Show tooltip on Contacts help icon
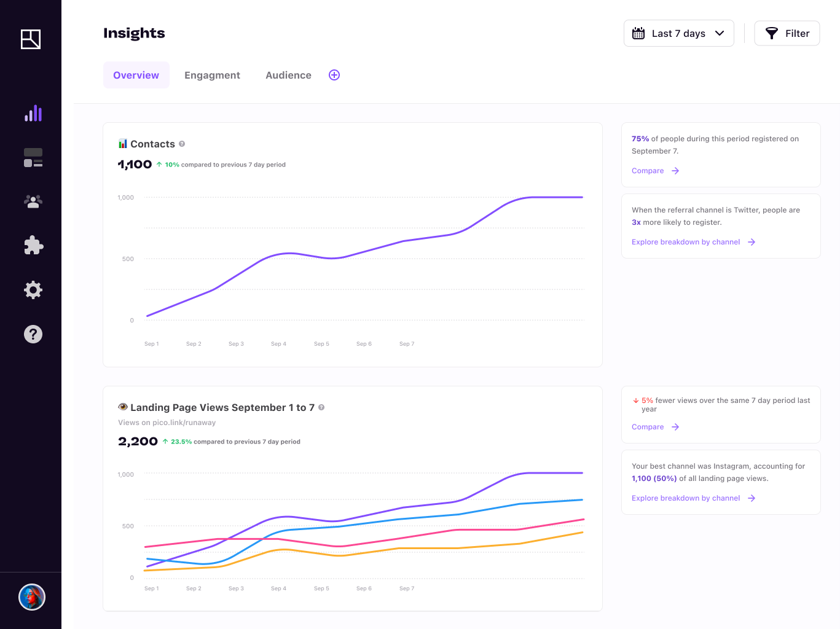840x629 pixels. 181,143
